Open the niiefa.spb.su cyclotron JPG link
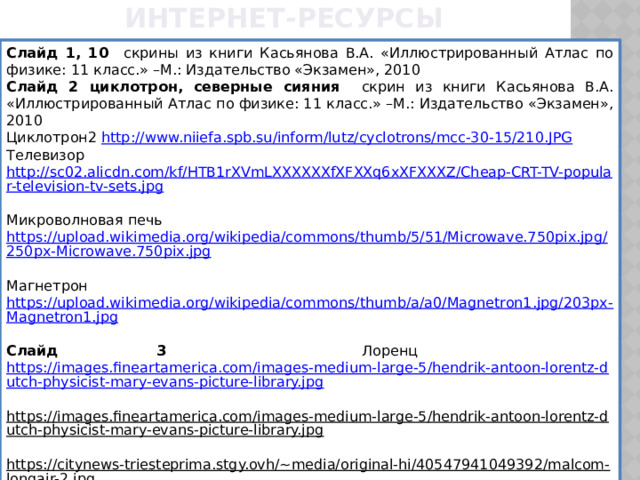This screenshot has height=480, width=640. (x=337, y=136)
